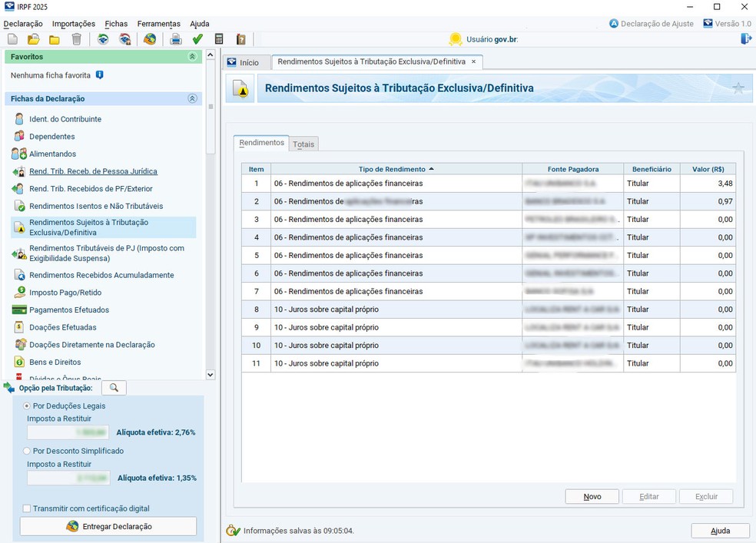This screenshot has width=756, height=543.
Task: Switch to the Início tab
Action: coord(245,62)
